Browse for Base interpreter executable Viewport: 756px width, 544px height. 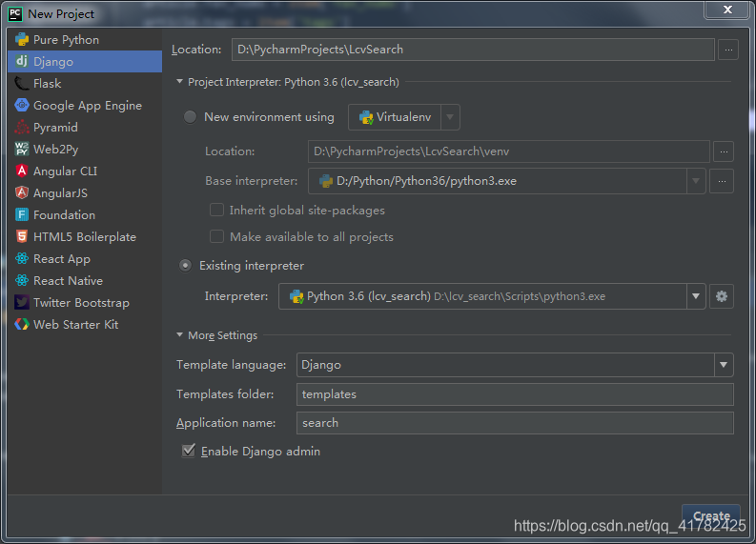pos(722,181)
